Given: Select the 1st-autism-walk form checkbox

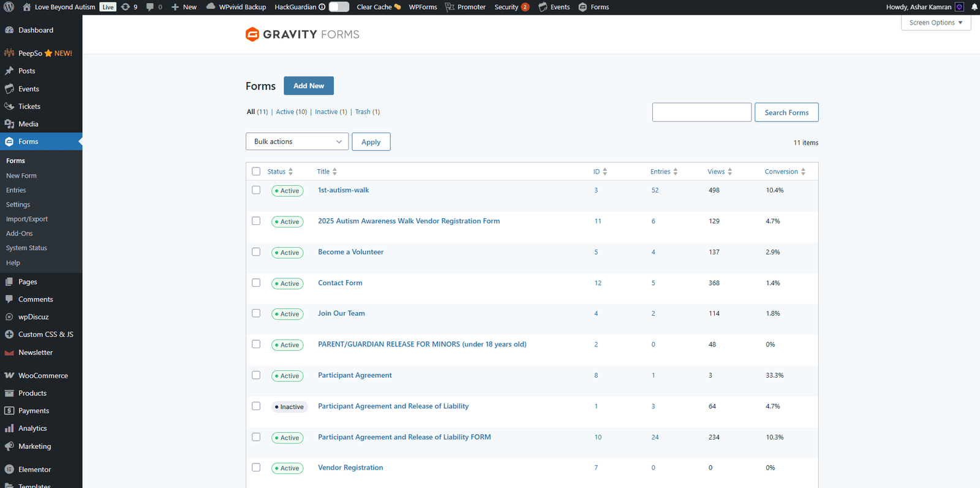Looking at the screenshot, I should point(256,190).
